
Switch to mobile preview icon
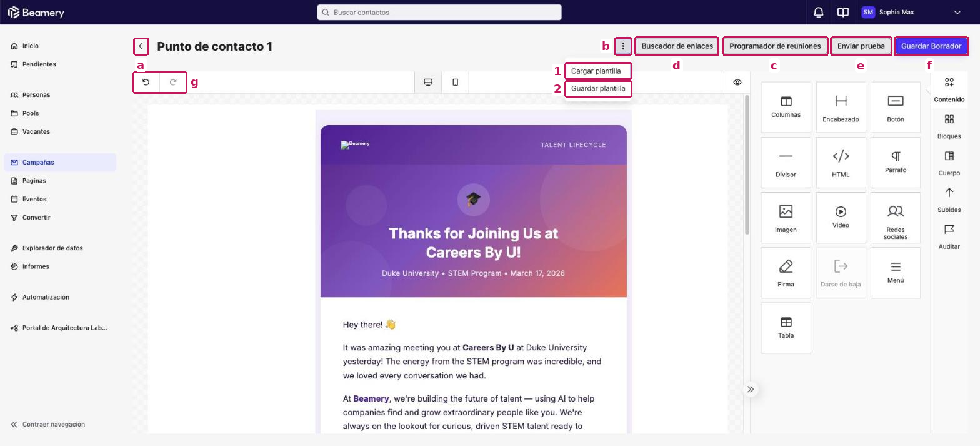[455, 82]
